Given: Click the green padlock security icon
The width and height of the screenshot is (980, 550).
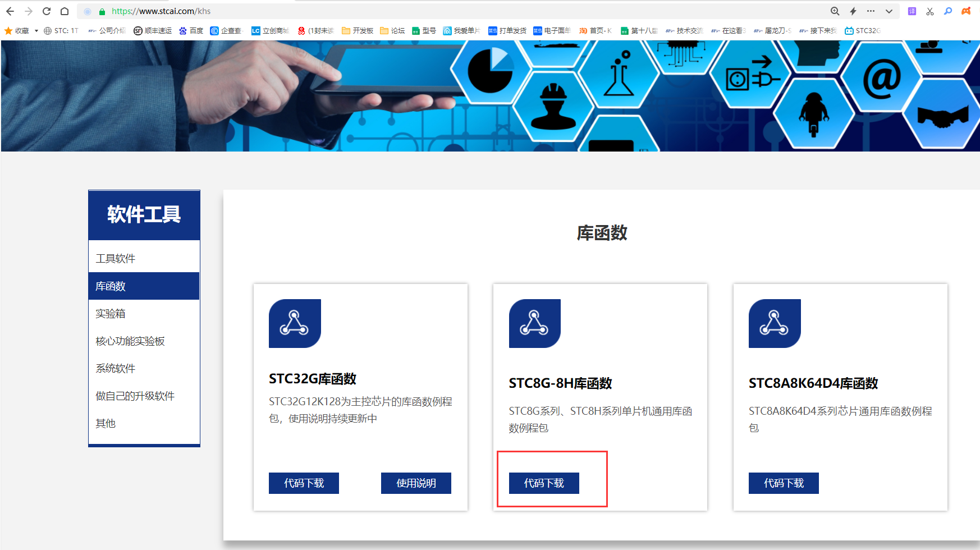Looking at the screenshot, I should (102, 11).
